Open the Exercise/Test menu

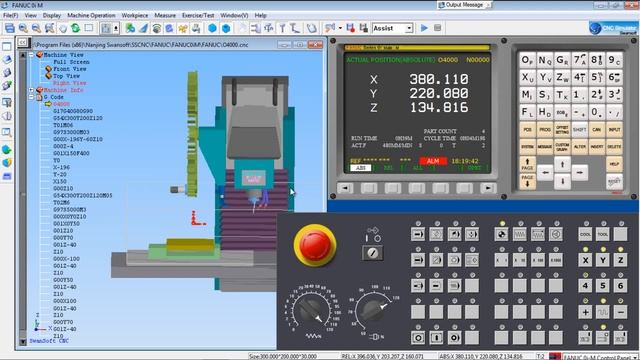(x=198, y=15)
